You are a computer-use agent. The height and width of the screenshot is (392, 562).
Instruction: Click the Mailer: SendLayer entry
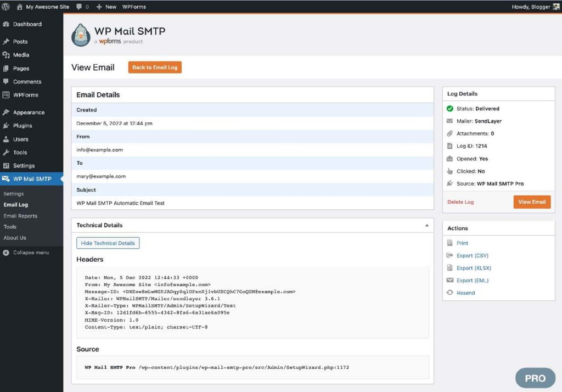pyautogui.click(x=479, y=121)
